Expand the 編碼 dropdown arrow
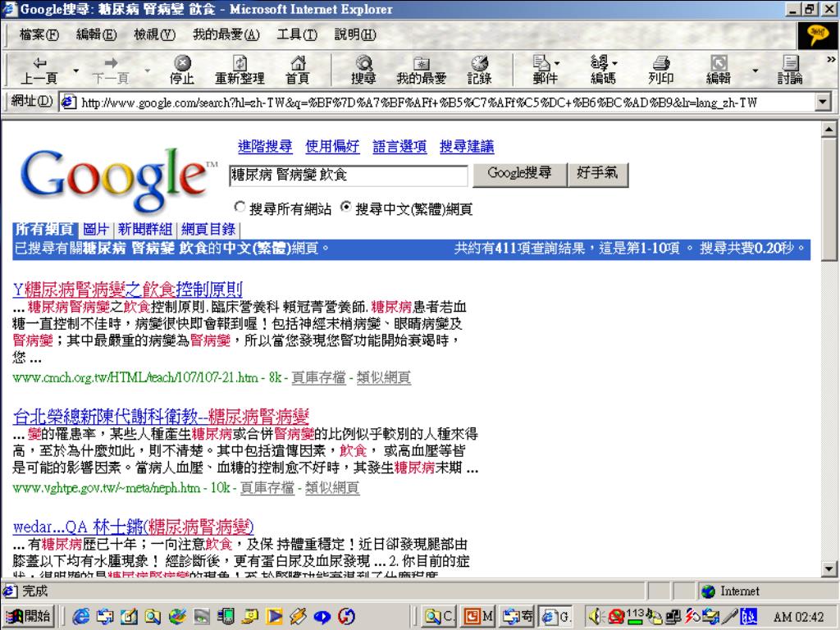The width and height of the screenshot is (840, 630). pos(614,64)
